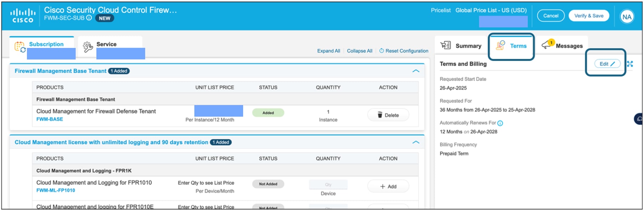The height and width of the screenshot is (211, 644).
Task: Click the pencil icon in the Edit button
Action: click(613, 64)
